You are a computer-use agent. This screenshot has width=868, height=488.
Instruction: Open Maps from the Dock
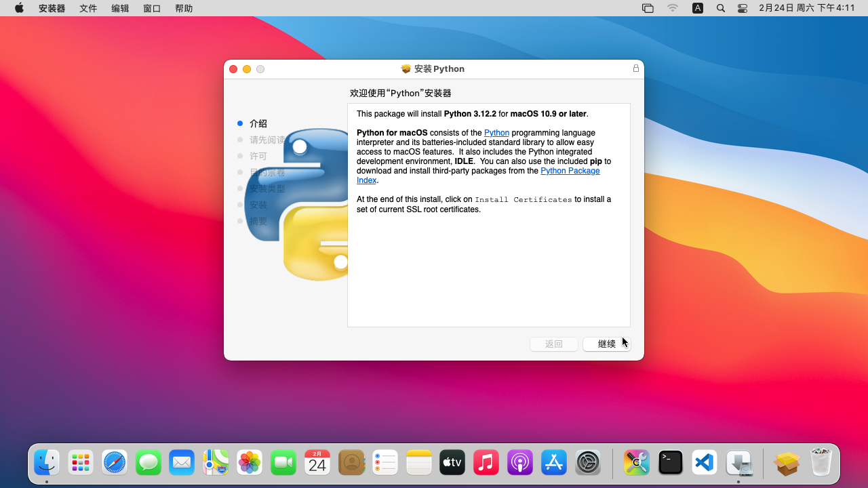(216, 463)
